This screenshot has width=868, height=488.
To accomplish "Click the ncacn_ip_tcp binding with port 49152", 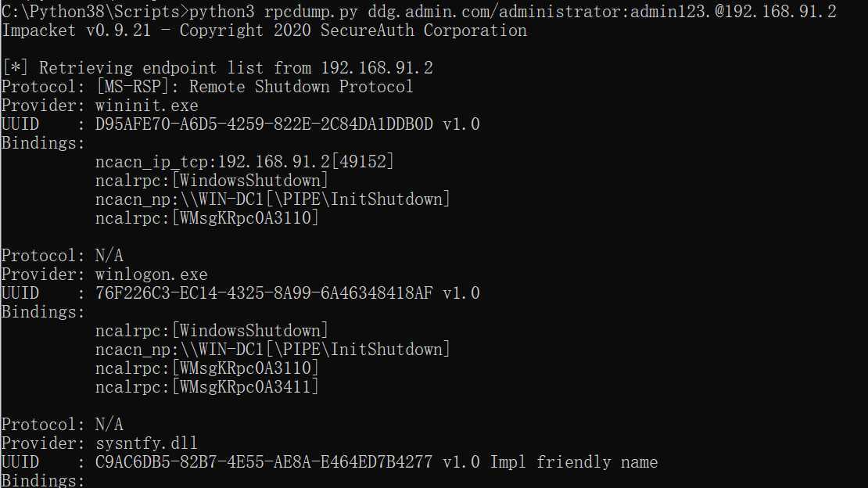I will click(245, 162).
